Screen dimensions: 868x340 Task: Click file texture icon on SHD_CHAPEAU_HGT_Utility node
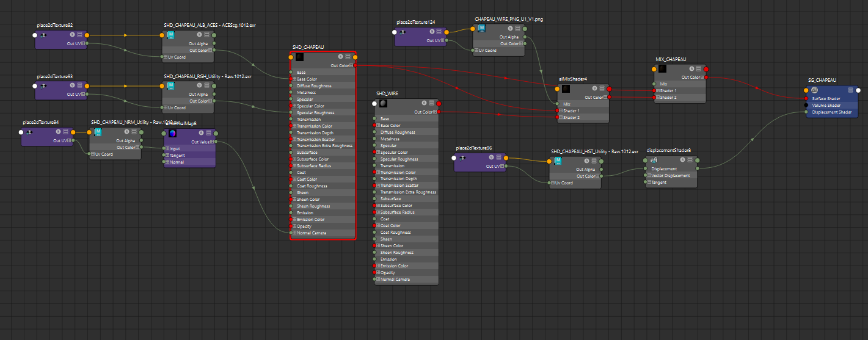click(558, 161)
